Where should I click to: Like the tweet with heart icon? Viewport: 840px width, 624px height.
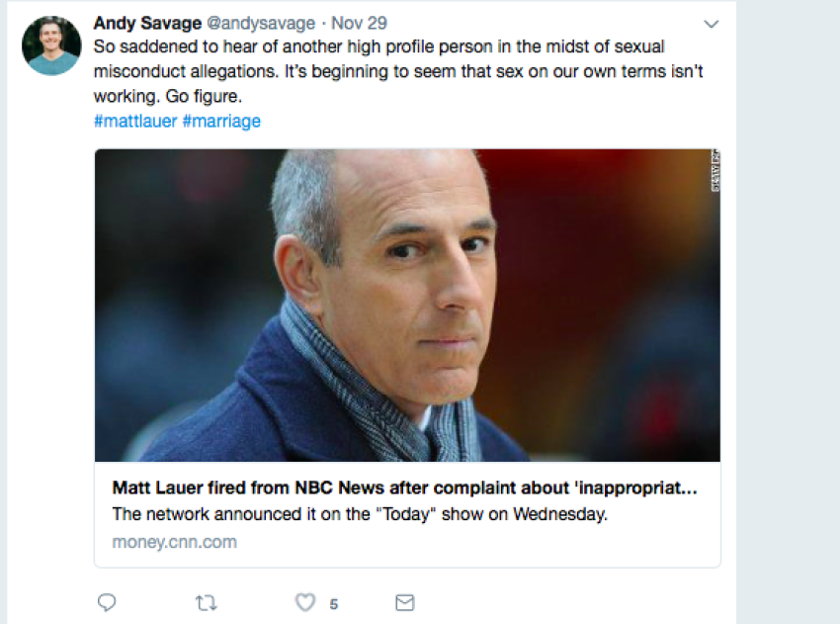pyautogui.click(x=305, y=602)
